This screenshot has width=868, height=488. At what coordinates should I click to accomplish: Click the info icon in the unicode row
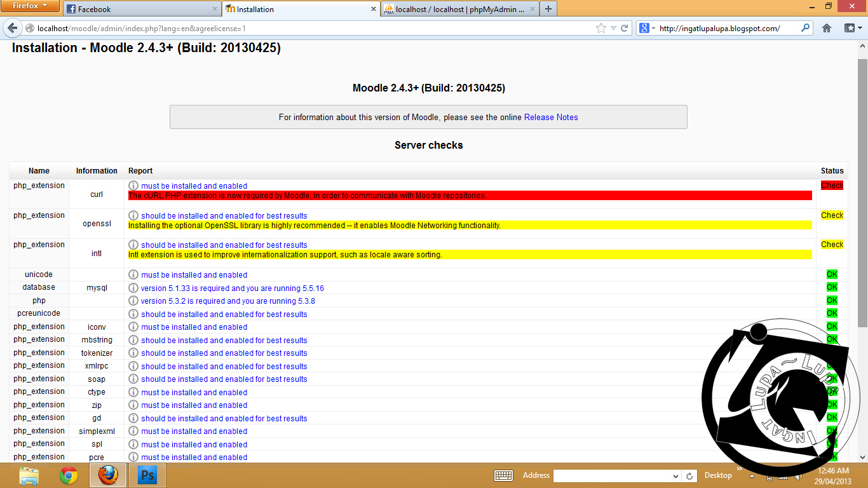pos(133,274)
